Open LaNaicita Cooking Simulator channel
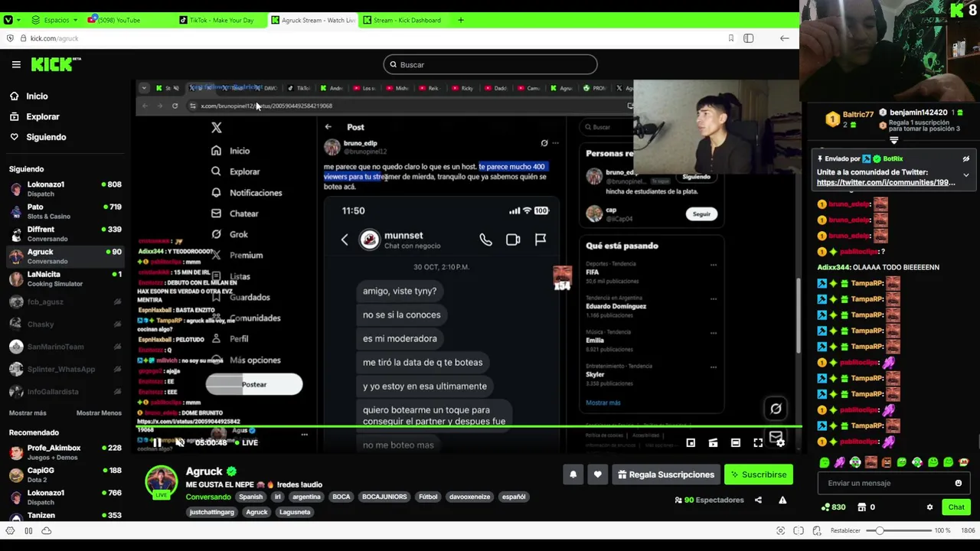This screenshot has height=551, width=980. (x=65, y=279)
